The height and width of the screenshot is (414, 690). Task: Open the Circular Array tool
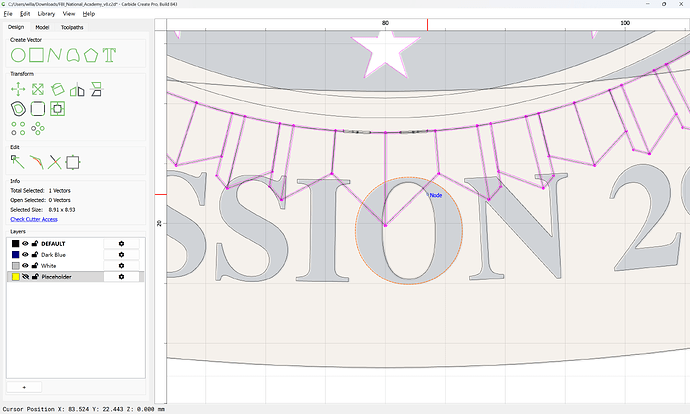tap(38, 128)
